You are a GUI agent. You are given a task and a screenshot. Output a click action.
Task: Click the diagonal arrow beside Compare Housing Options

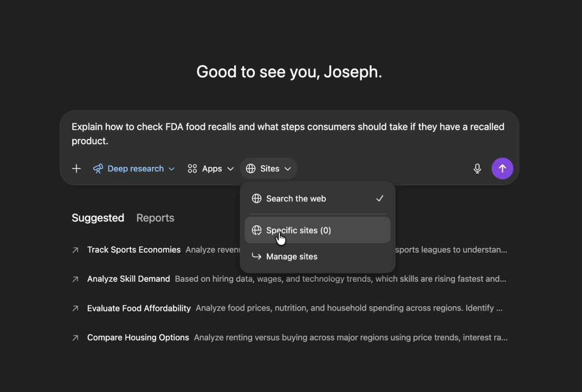(75, 337)
